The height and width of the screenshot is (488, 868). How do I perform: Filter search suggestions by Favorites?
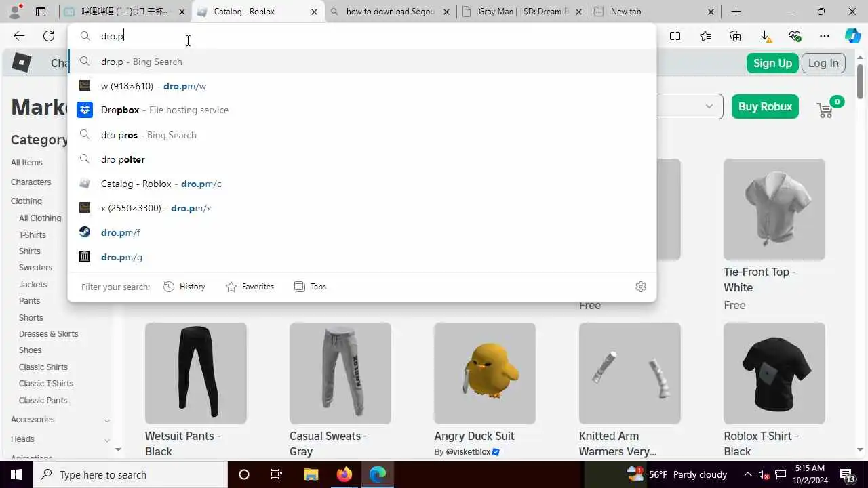250,287
